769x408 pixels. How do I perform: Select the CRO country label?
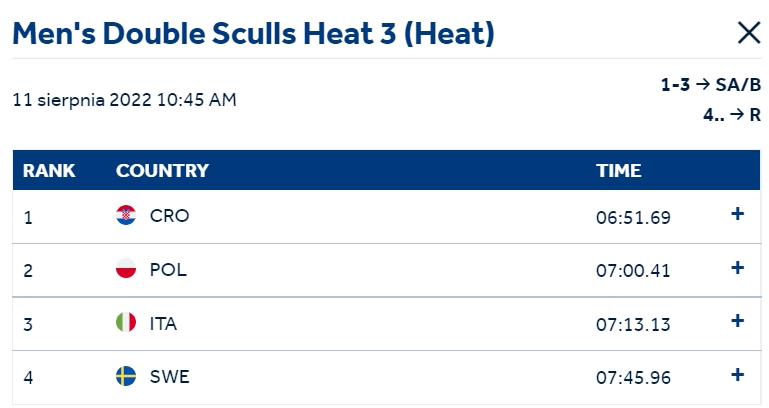(169, 216)
